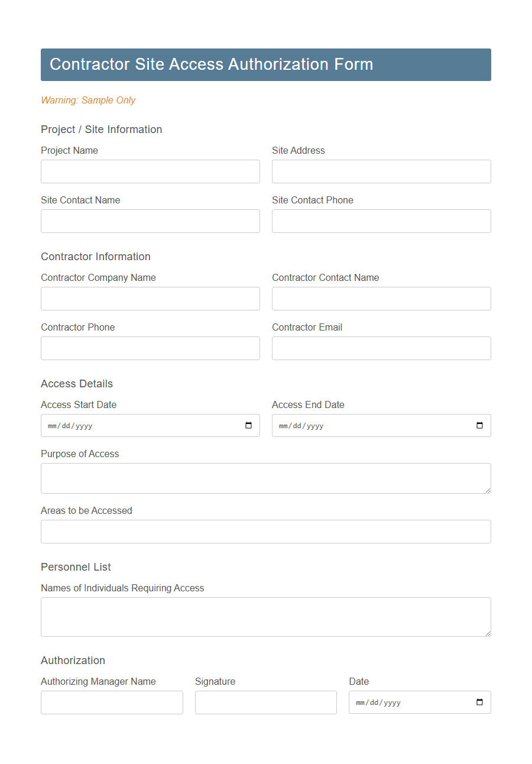Select the Site Contact Phone field
The image size is (532, 764).
tap(381, 221)
